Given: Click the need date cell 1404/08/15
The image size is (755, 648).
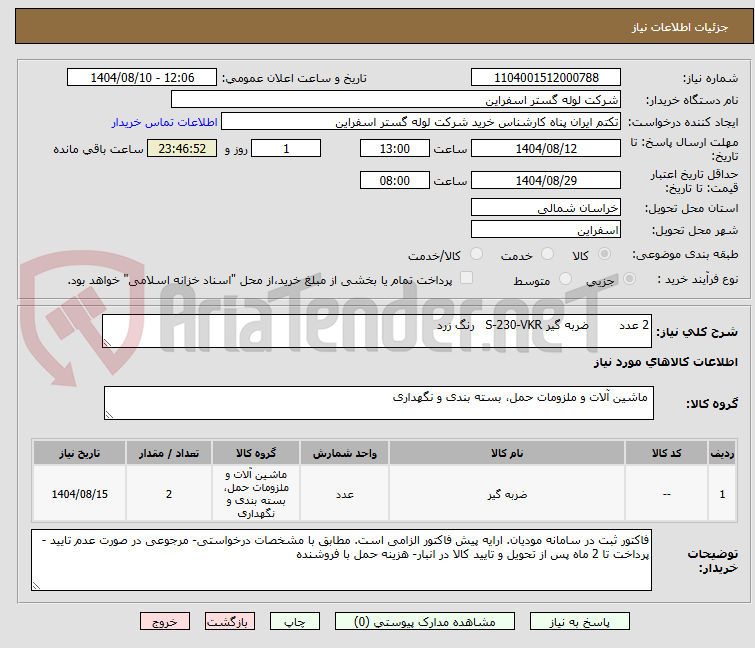Looking at the screenshot, I should 79,494.
